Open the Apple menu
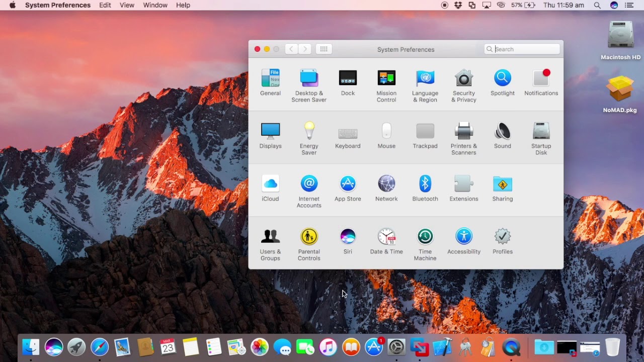This screenshot has width=644, height=362. [13, 5]
